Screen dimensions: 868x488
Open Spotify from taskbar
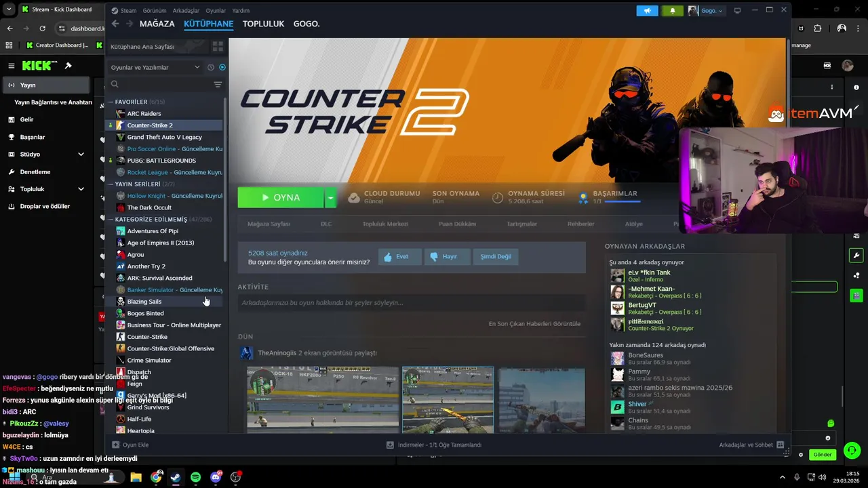click(x=195, y=477)
